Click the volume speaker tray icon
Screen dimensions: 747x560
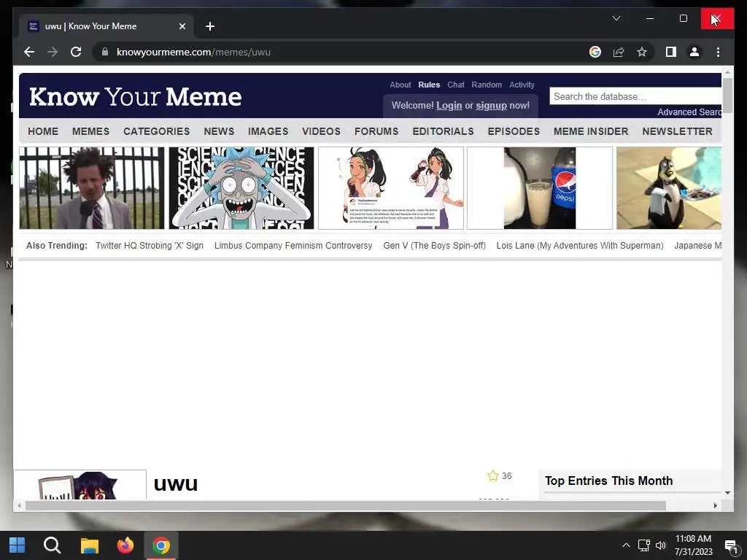tap(660, 545)
